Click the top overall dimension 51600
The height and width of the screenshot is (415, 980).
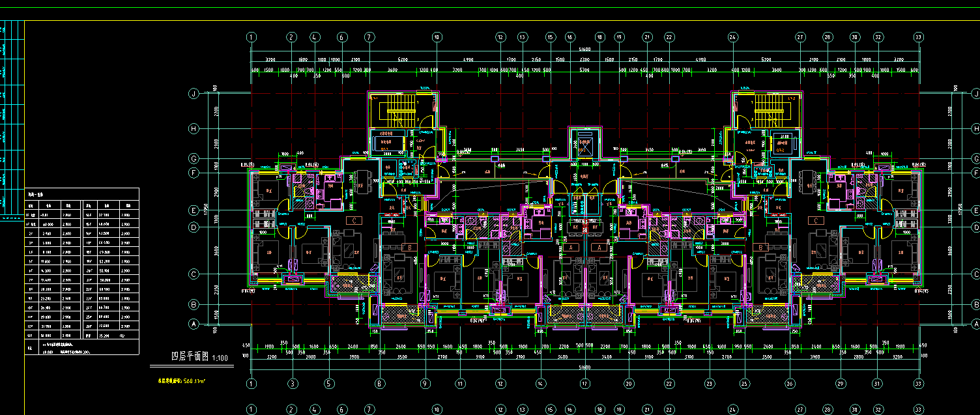point(584,49)
